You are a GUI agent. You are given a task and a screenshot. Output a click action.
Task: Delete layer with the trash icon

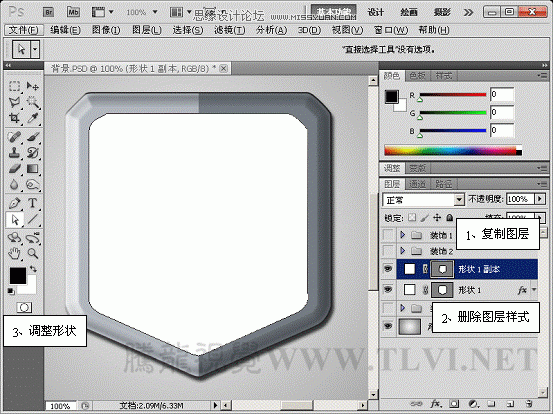click(x=529, y=403)
